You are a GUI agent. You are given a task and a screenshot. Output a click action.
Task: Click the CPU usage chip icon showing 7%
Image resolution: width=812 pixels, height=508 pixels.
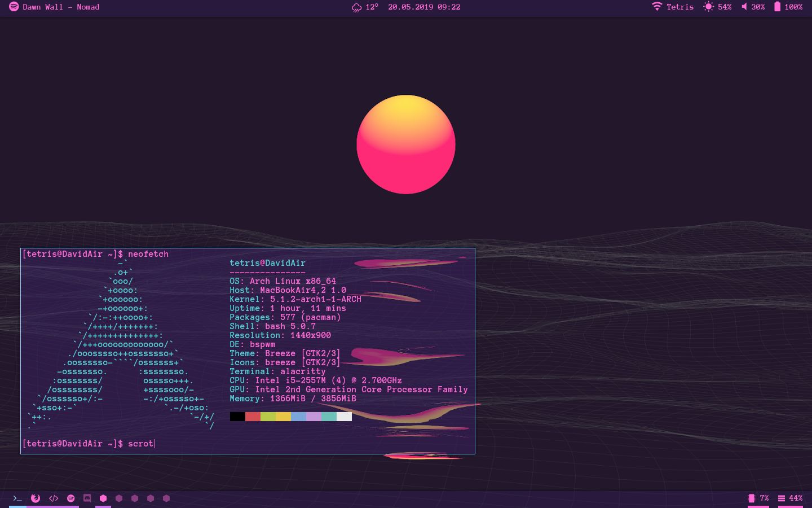(752, 498)
